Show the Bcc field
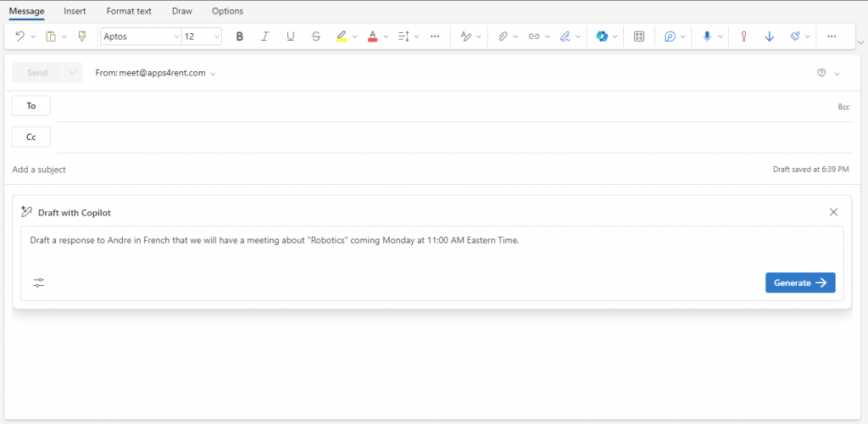This screenshot has width=868, height=424. 843,107
